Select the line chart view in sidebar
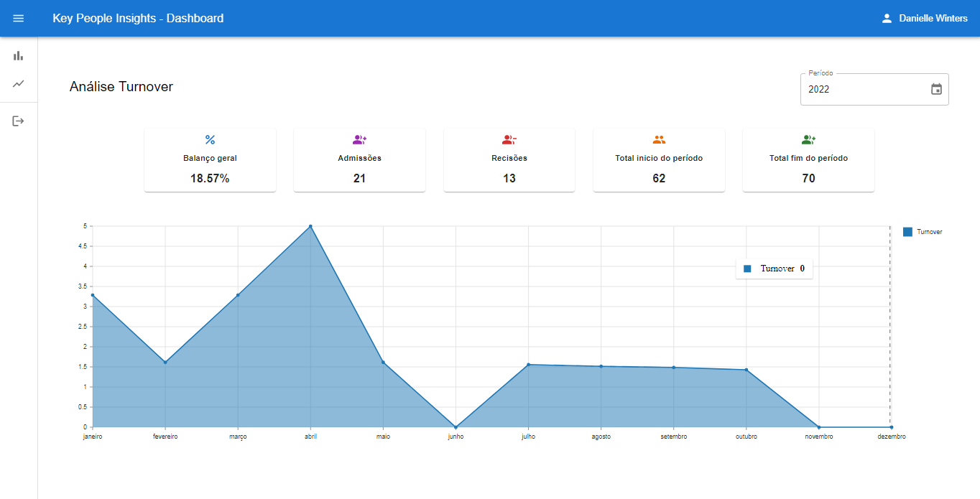The height and width of the screenshot is (499, 980). pyautogui.click(x=18, y=84)
